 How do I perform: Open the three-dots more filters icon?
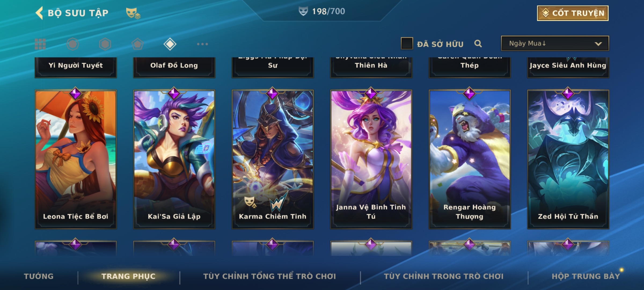coord(202,44)
